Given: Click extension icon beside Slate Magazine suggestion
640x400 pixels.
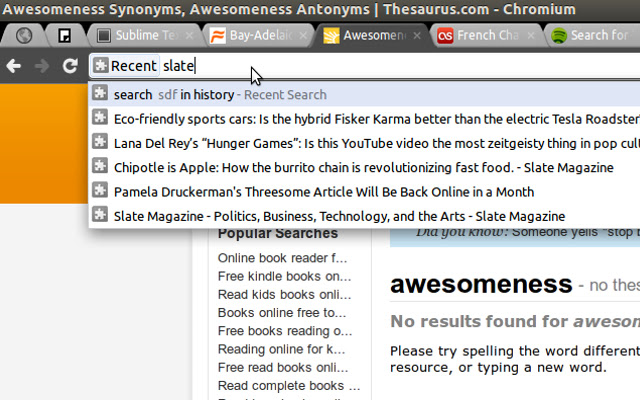Looking at the screenshot, I should coord(100,215).
